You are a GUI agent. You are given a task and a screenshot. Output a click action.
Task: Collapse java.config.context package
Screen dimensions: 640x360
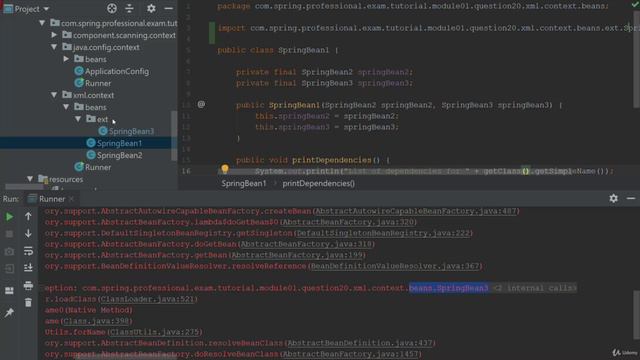(x=54, y=47)
